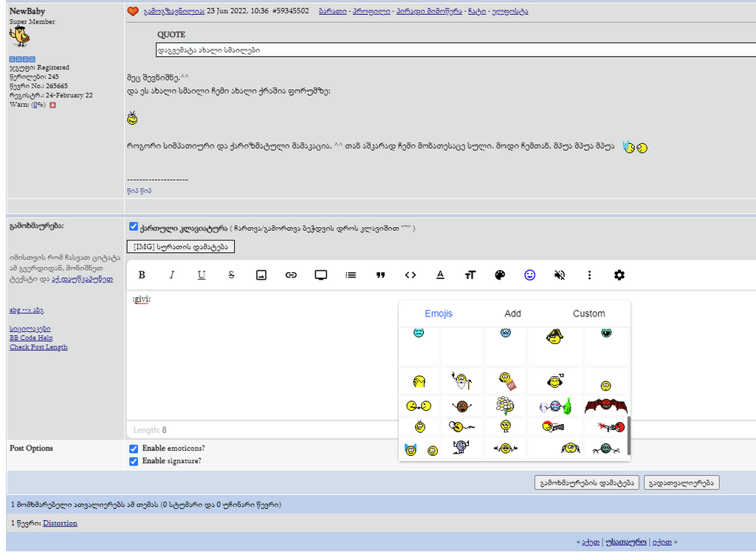Open the overflow menu in the toolbar
Screen dimensions: 756x554
click(589, 274)
